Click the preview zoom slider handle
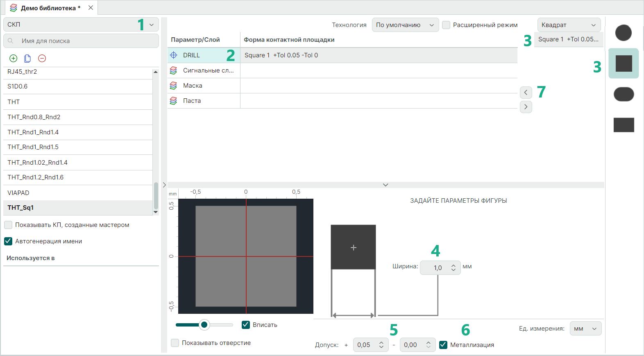The image size is (644, 356). (x=204, y=325)
